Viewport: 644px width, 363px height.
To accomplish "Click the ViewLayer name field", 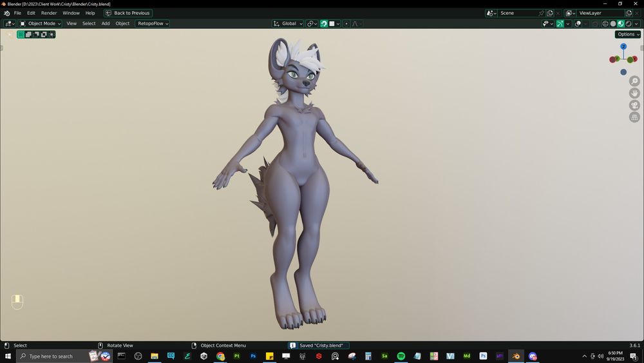I will (600, 13).
